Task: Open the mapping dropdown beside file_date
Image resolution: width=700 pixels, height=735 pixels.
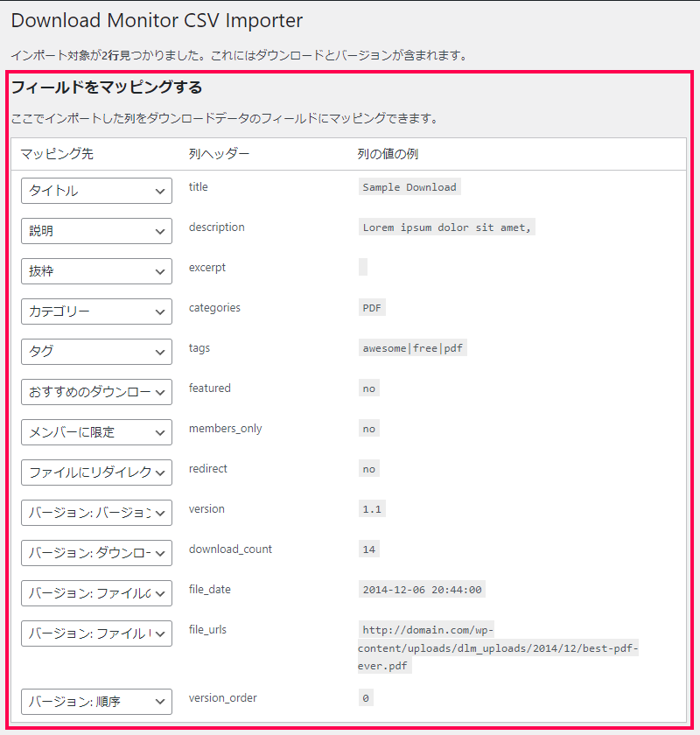Action: 96,593
